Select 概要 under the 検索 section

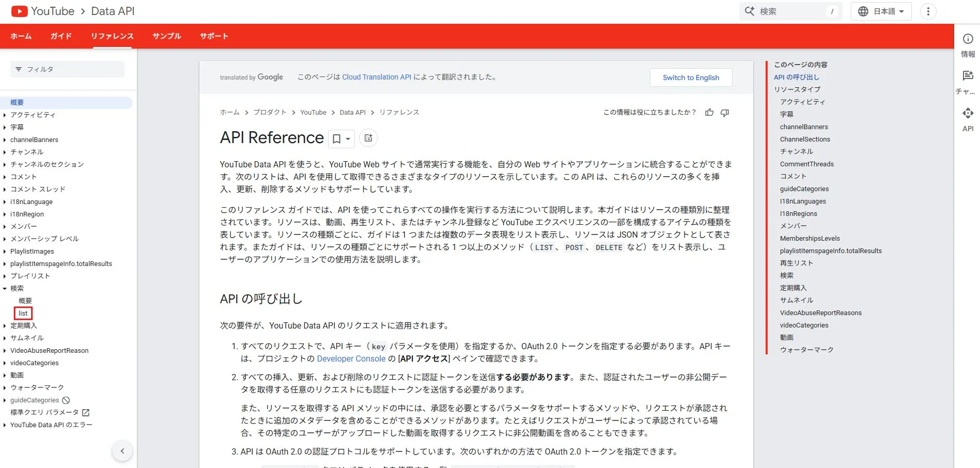[x=25, y=301]
